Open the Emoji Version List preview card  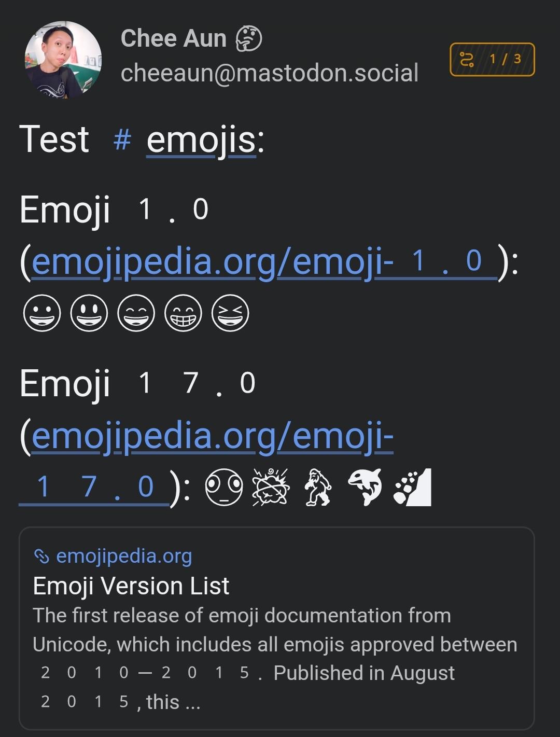coord(276,628)
